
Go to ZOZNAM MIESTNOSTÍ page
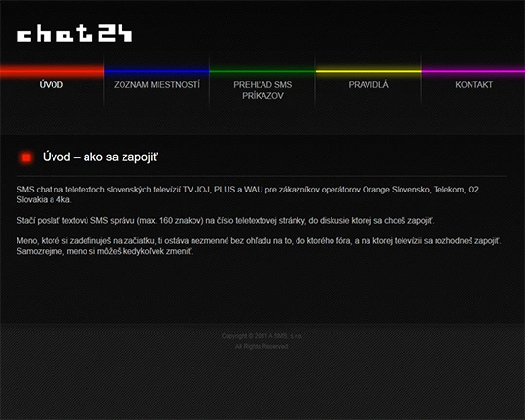(x=157, y=84)
